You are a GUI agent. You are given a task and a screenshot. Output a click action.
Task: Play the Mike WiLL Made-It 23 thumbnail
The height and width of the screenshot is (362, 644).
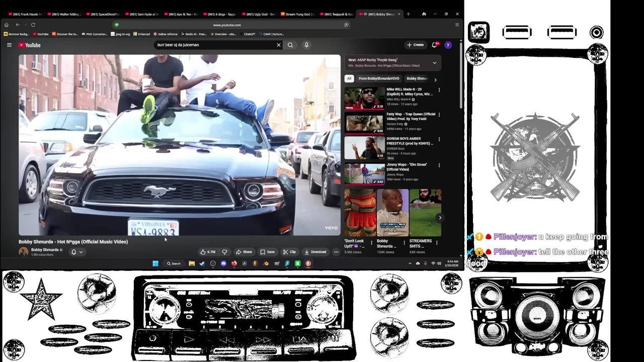coord(364,99)
